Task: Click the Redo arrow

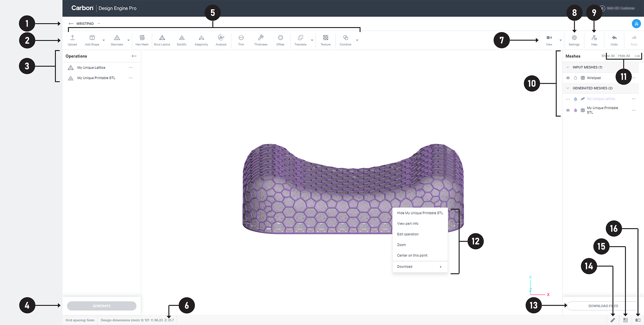Action: (634, 38)
